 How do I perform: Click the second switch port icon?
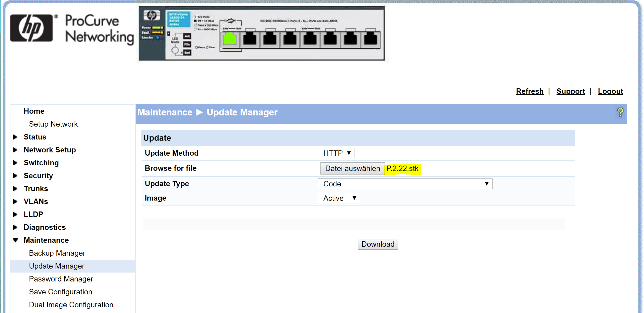[249, 39]
